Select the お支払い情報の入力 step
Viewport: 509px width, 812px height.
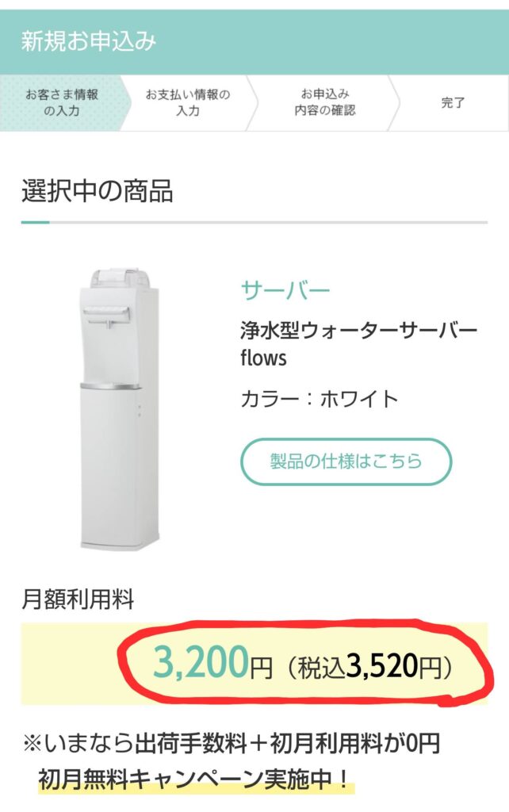point(187,102)
